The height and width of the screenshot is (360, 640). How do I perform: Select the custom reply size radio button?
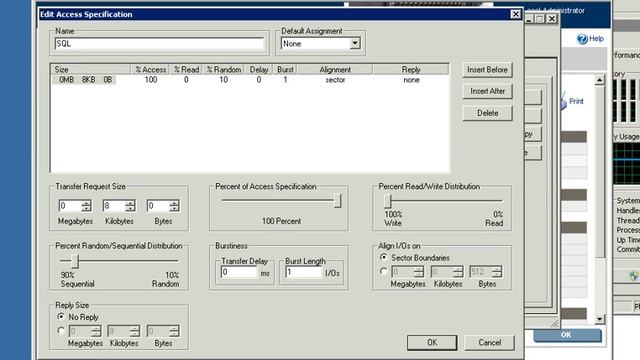[61, 331]
